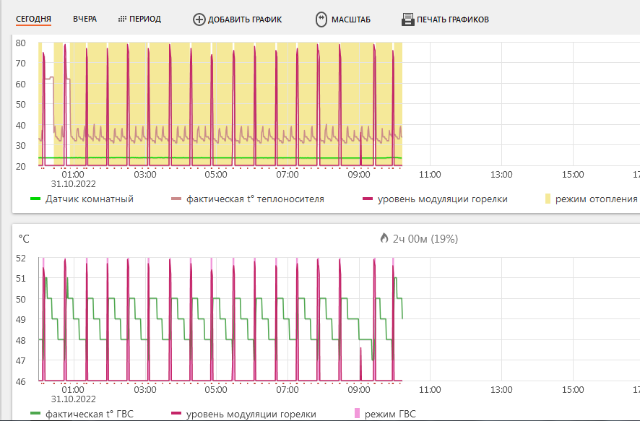Image resolution: width=640 pixels, height=421 pixels.
Task: Click the yellow режим отопления color swatch
Action: (546, 199)
